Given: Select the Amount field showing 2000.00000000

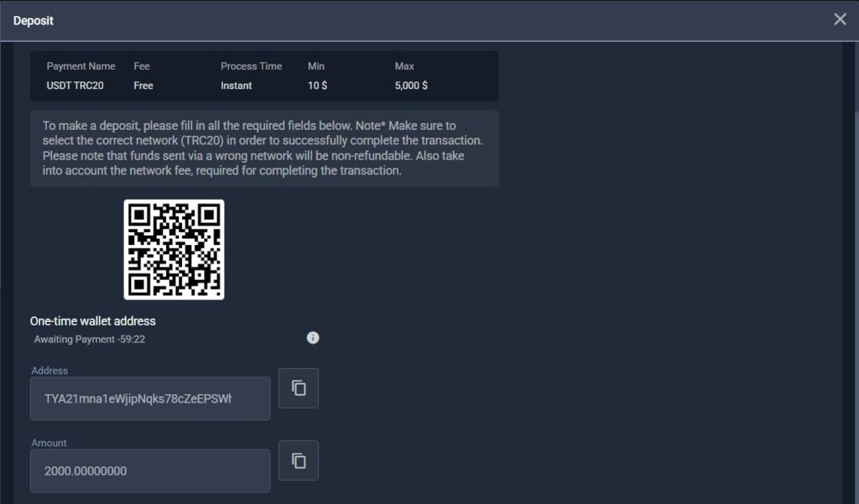Looking at the screenshot, I should (x=150, y=470).
